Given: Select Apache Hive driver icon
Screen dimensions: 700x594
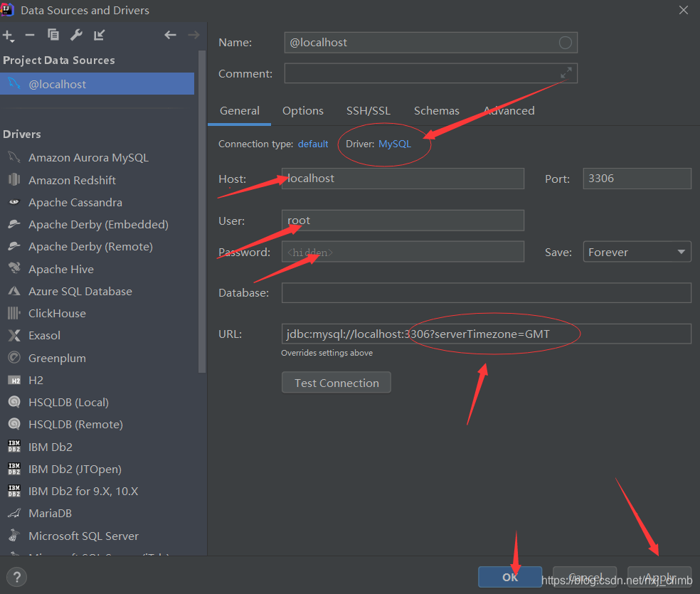Looking at the screenshot, I should (x=14, y=268).
